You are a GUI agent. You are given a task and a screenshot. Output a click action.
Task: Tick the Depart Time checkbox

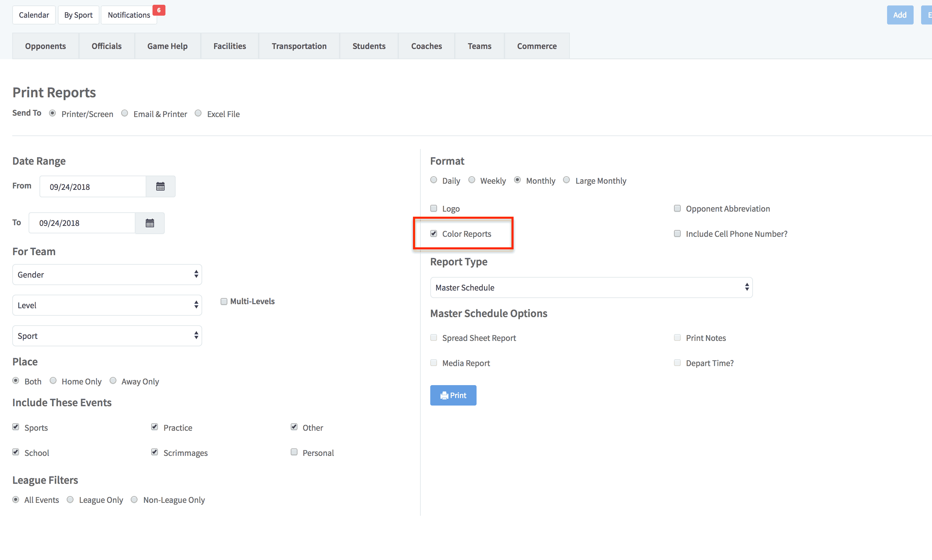[x=678, y=363]
